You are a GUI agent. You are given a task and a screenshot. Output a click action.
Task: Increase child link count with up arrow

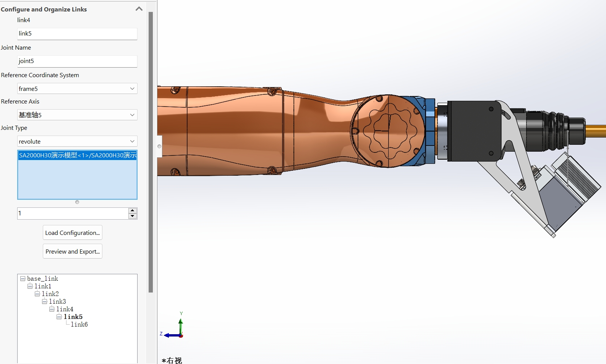(132, 211)
